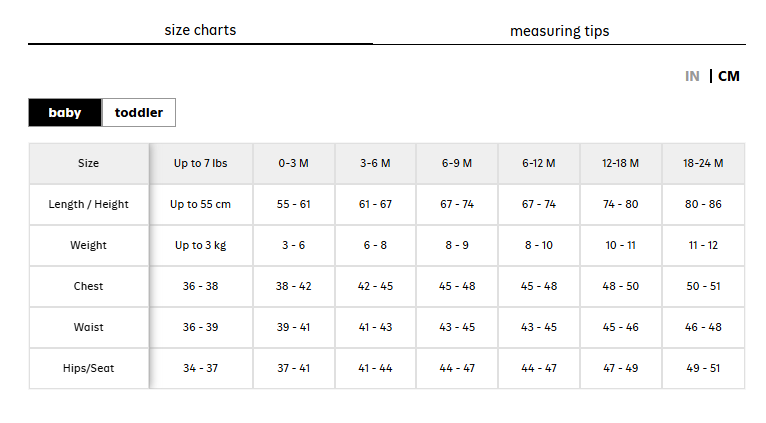This screenshot has height=423, width=766.
Task: Choose the 6-12 M column header
Action: [x=539, y=163]
